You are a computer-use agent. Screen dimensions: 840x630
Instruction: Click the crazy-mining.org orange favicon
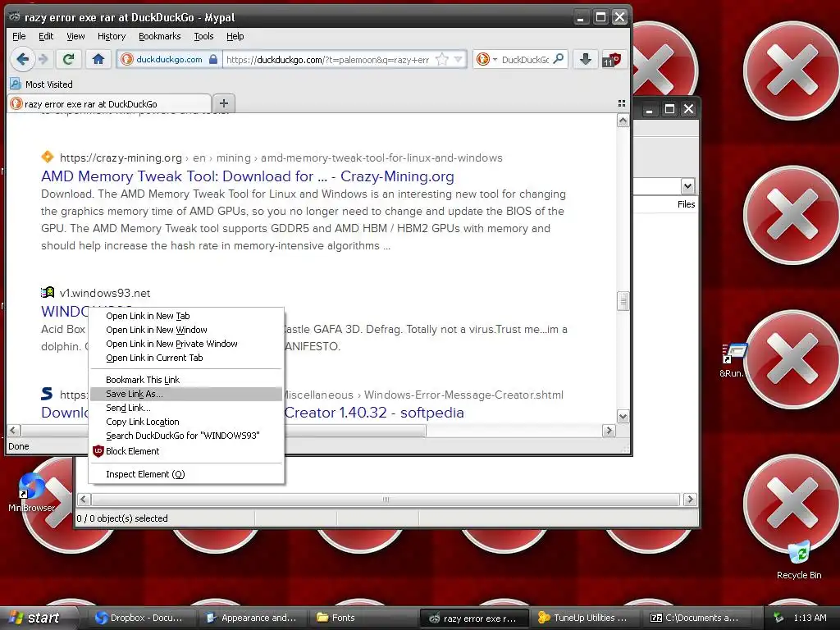47,157
